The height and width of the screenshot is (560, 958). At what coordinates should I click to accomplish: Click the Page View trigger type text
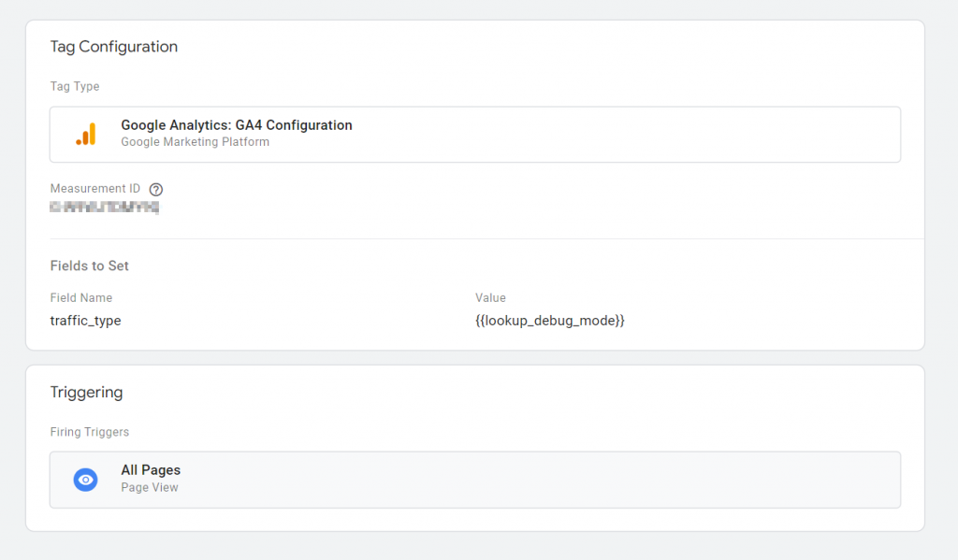click(150, 487)
